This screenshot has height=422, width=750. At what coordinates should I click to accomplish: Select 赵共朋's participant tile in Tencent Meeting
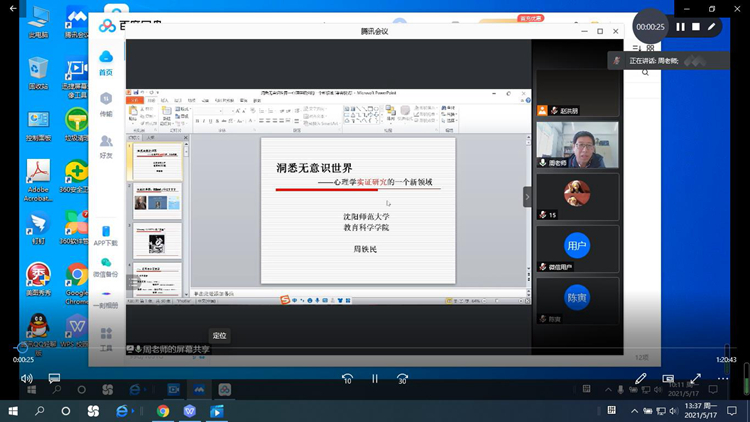577,93
